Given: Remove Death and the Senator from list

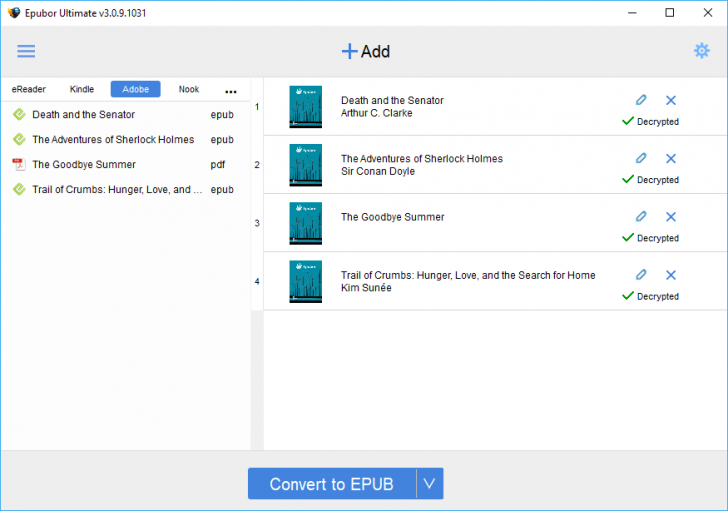Looking at the screenshot, I should point(670,100).
